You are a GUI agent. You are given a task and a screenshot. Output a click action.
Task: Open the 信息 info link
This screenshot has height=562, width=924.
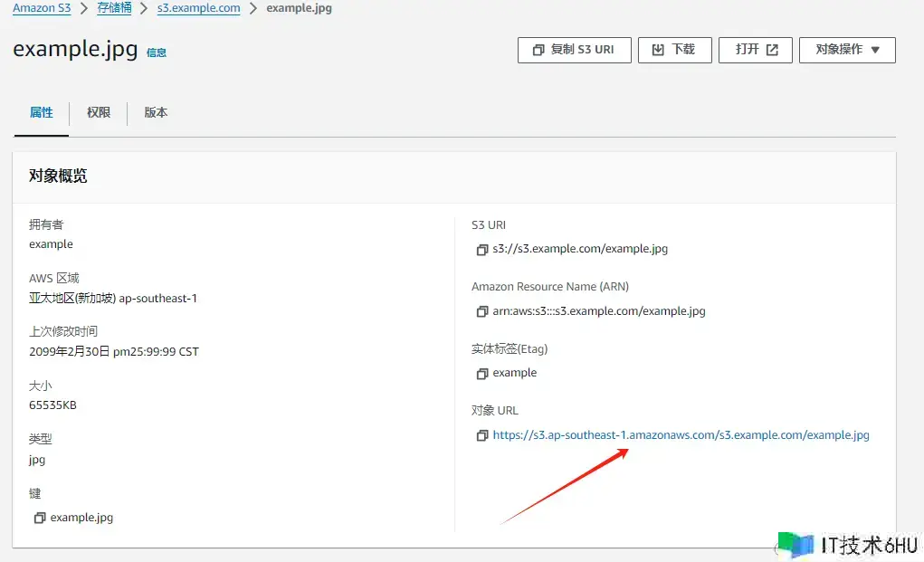(x=157, y=53)
